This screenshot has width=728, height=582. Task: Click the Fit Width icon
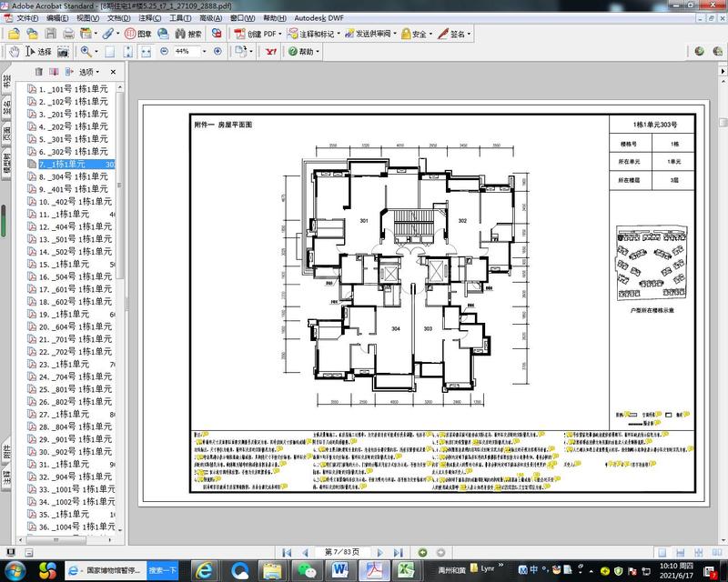pyautogui.click(x=147, y=52)
